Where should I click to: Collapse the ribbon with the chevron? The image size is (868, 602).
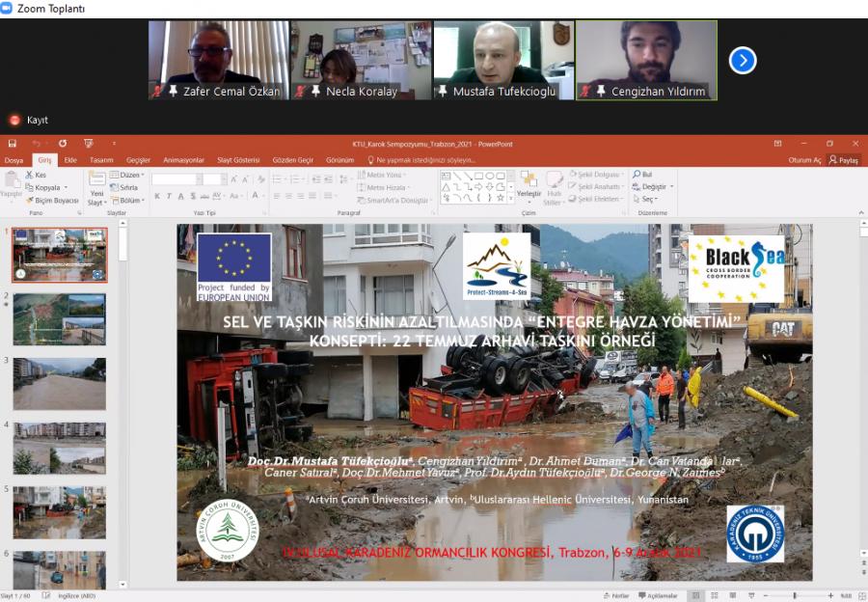861,212
